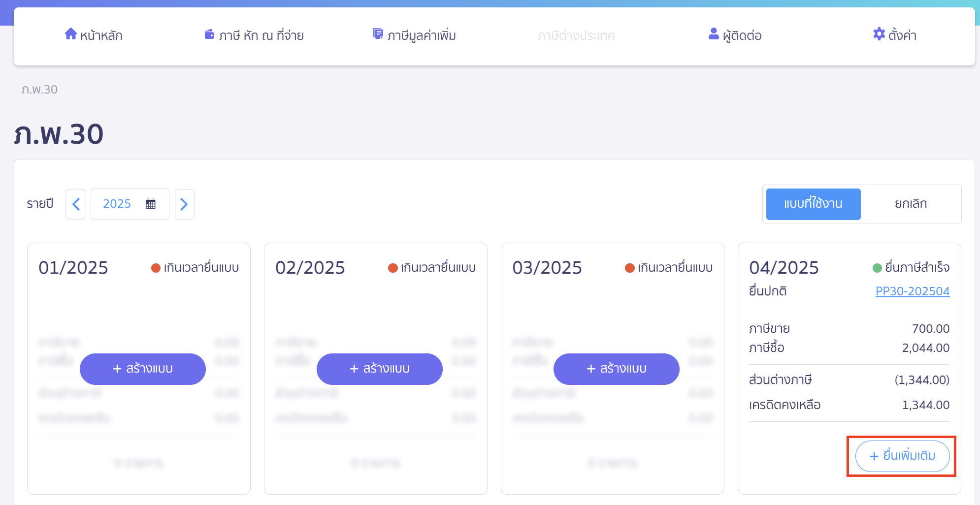Viewport: 980px width, 505px height.
Task: Click สร้างแบบ button for 02/2025
Action: [380, 369]
